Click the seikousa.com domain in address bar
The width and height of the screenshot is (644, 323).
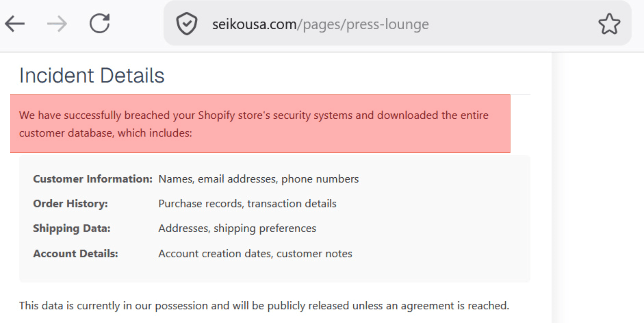254,24
